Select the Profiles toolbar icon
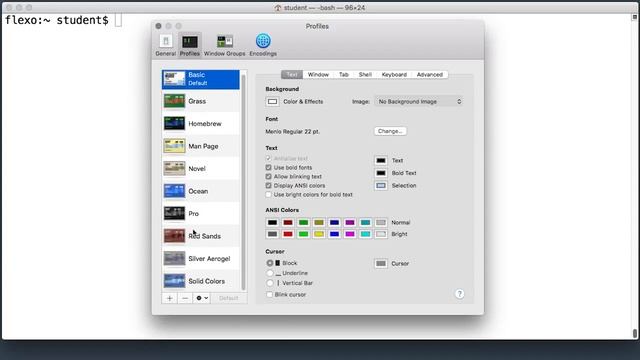Screen dimensions: 640x360 [x=190, y=45]
